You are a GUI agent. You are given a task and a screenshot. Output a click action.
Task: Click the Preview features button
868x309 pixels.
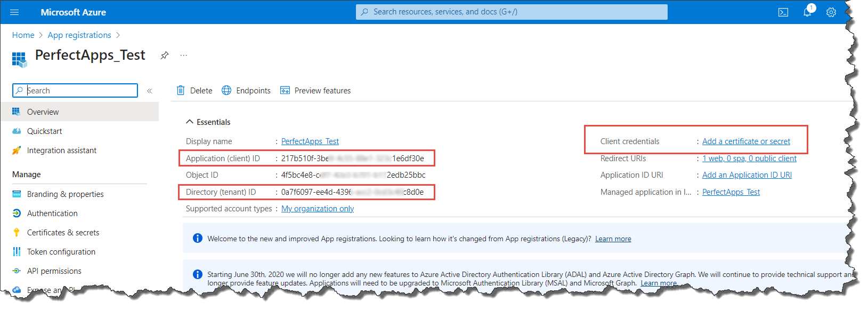click(x=315, y=90)
